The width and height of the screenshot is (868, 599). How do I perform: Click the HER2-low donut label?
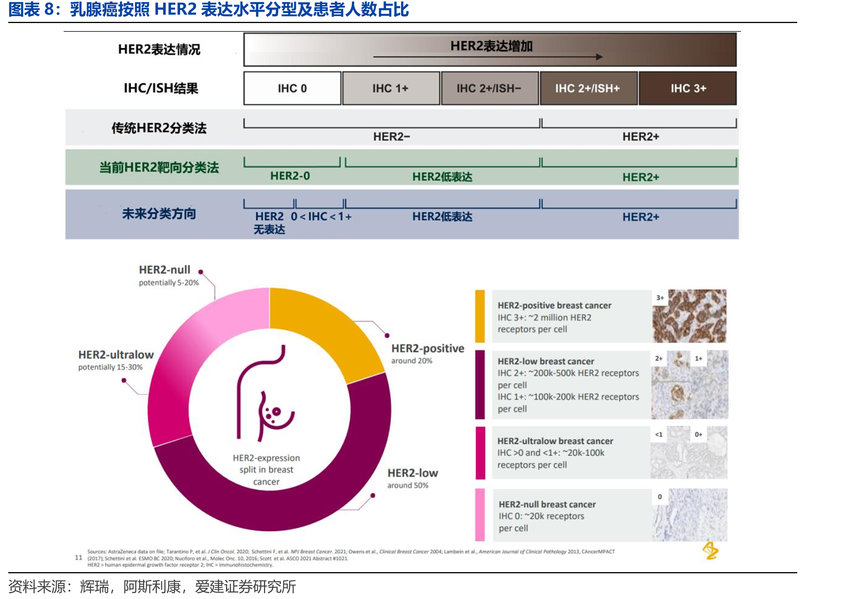coord(413,473)
